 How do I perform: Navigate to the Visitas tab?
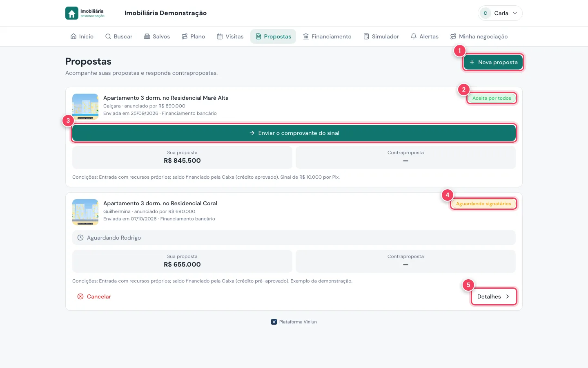(x=230, y=36)
